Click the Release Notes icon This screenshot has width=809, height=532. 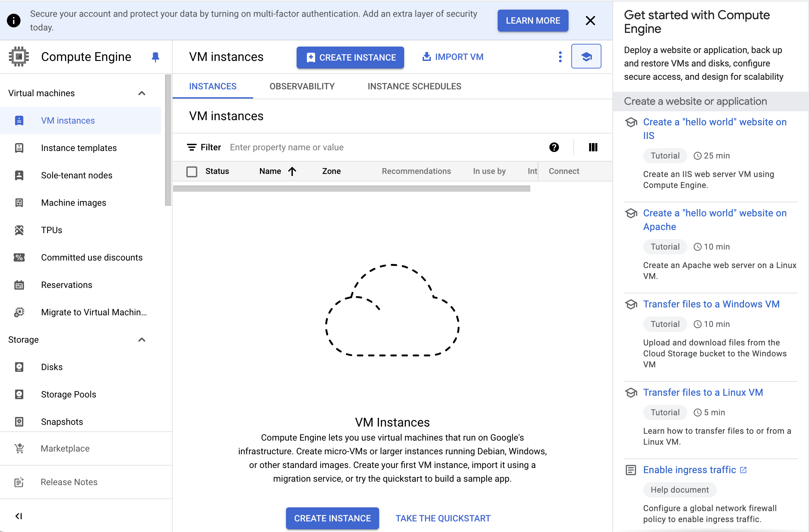[19, 482]
